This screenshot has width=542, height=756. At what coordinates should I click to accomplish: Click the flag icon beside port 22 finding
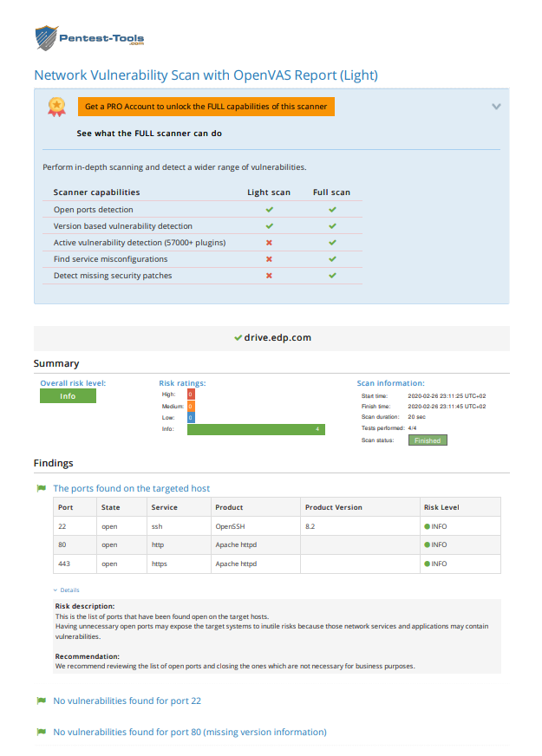[x=42, y=701]
